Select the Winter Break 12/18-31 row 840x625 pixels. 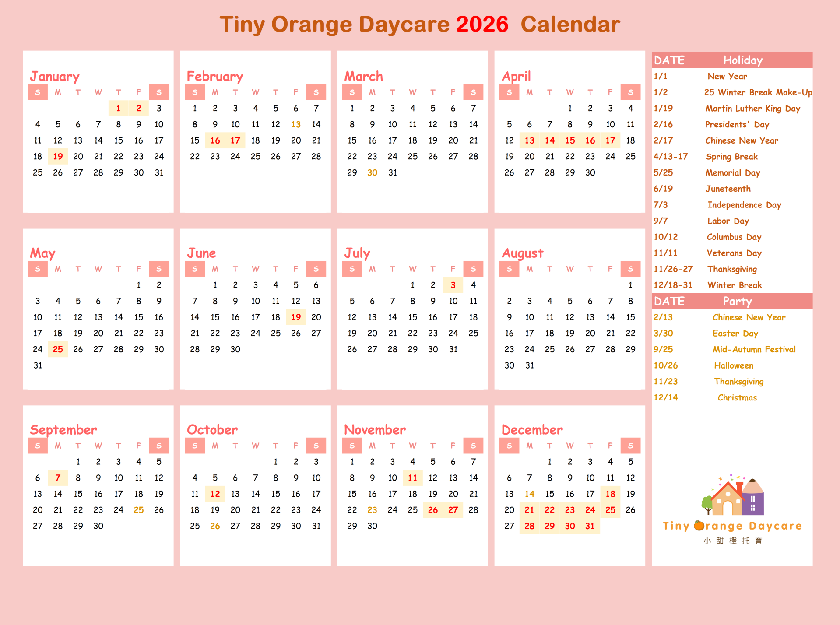click(x=732, y=285)
